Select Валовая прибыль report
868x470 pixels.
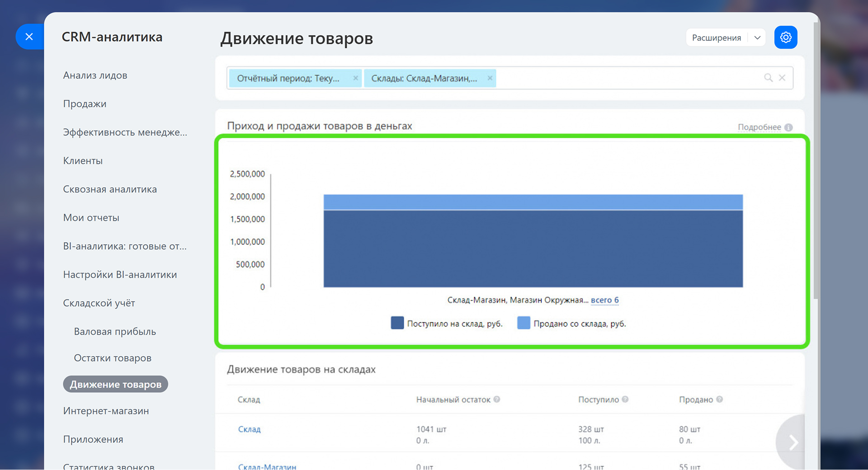coord(115,332)
